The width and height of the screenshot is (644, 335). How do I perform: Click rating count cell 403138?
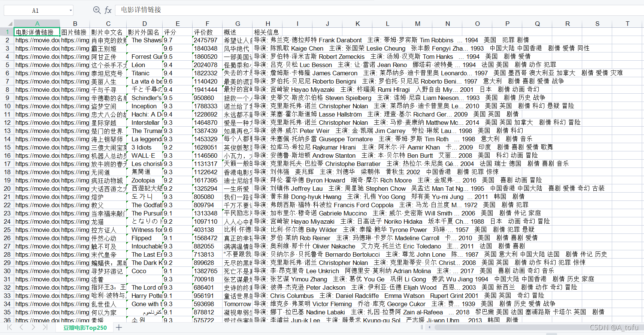207,230
